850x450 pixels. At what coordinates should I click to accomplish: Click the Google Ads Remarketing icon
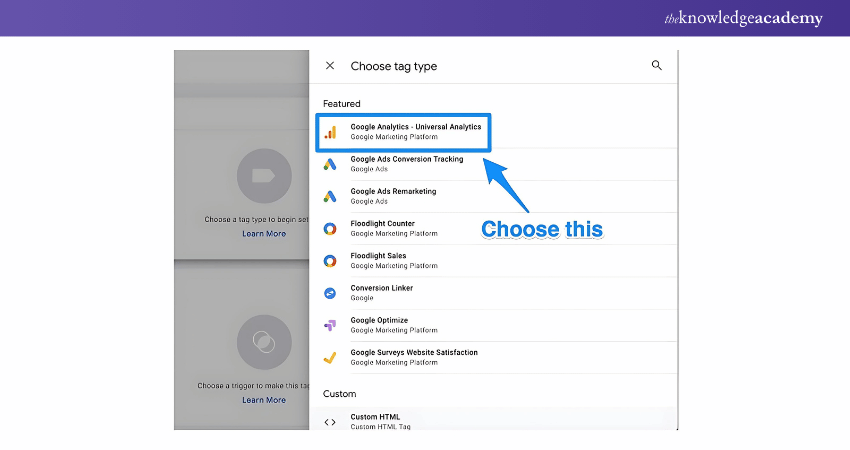(330, 196)
